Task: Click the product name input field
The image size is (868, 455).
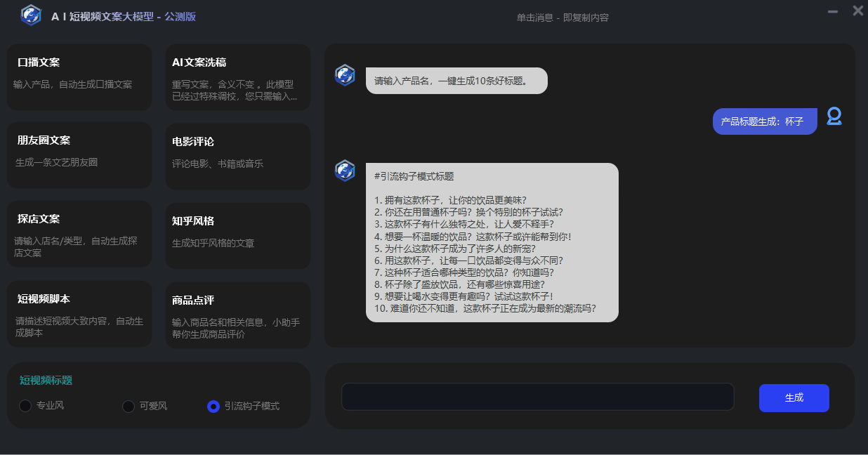Action: (537, 397)
